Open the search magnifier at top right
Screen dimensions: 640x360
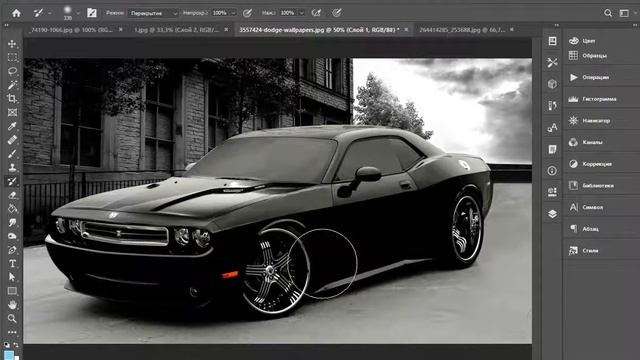pyautogui.click(x=608, y=13)
